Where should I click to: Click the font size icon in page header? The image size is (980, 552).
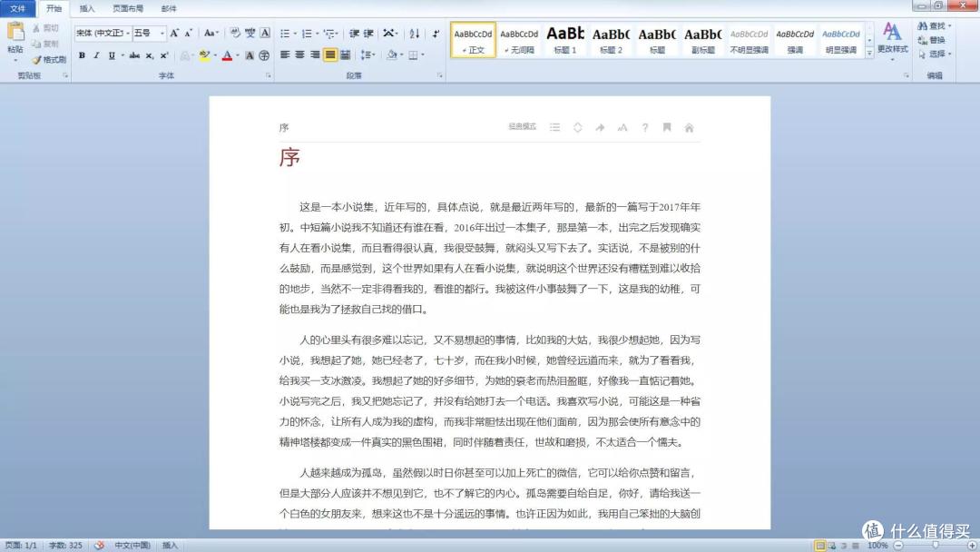(622, 127)
